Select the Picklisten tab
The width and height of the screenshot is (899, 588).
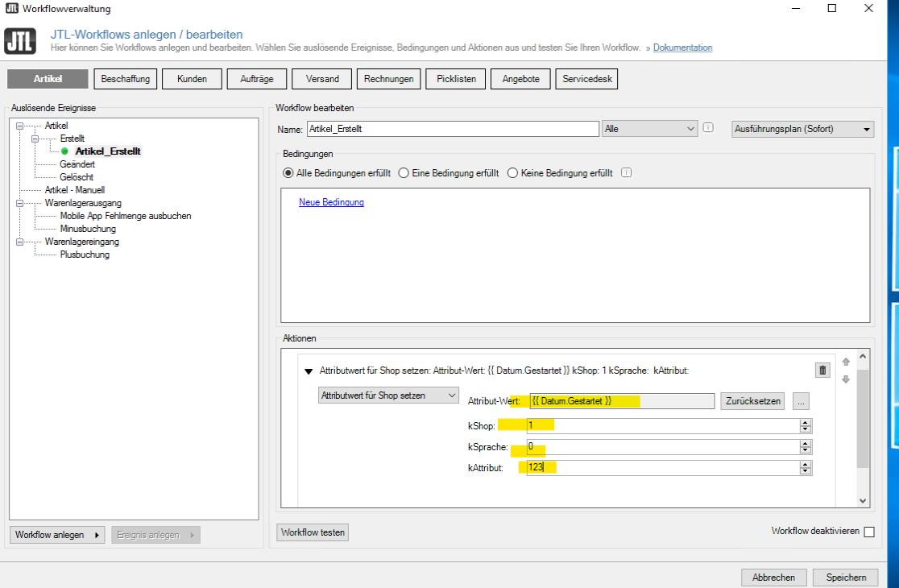click(456, 79)
